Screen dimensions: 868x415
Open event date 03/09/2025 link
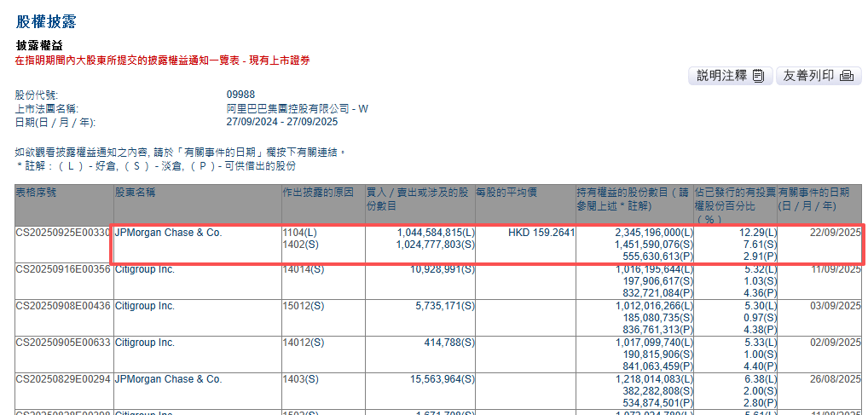tap(834, 306)
